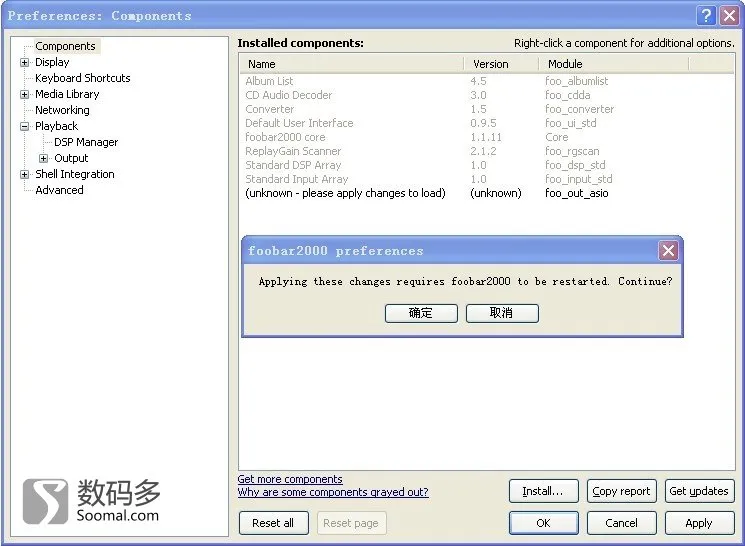Screen dimensions: 745x546
Task: Open the Keyboard Shortcuts page
Action: (83, 78)
